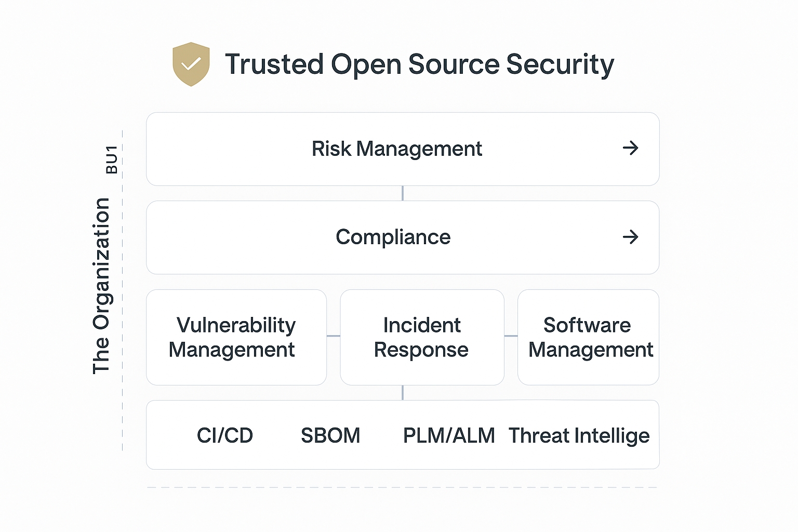This screenshot has width=798, height=532.
Task: Expand Risk Management using its arrow
Action: [x=630, y=148]
